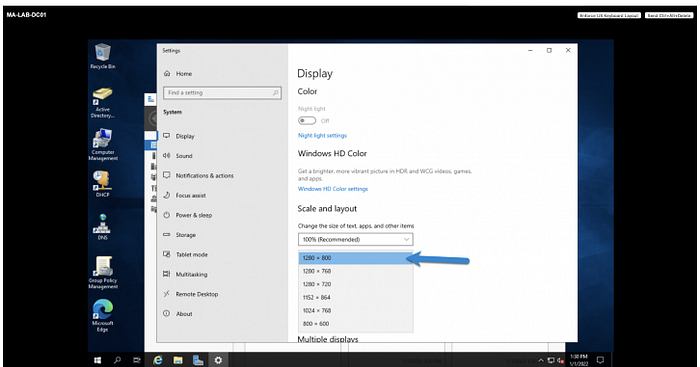Screen dimensions: 700x367
Task: Open Windows HD Color settings link
Action: coord(333,189)
